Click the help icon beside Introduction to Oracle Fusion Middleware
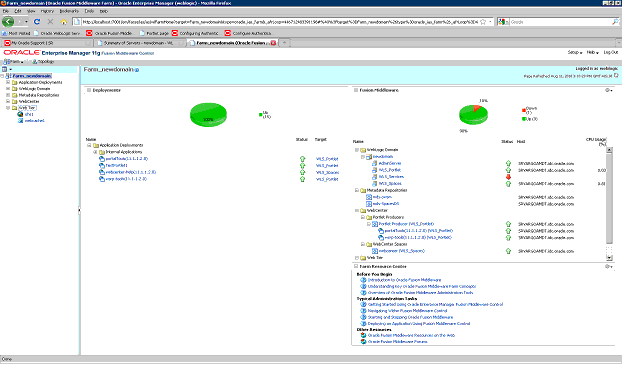The width and height of the screenshot is (625, 365). pyautogui.click(x=363, y=280)
